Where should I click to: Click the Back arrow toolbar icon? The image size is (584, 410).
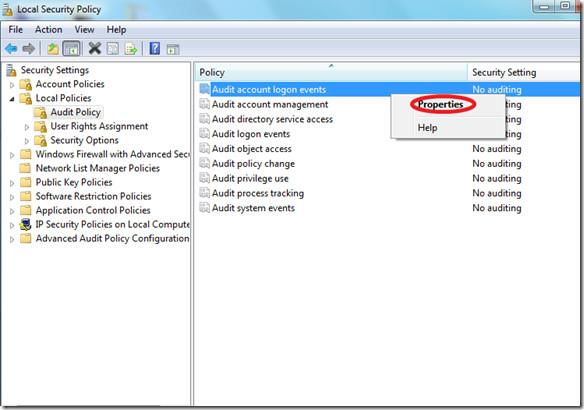click(11, 48)
